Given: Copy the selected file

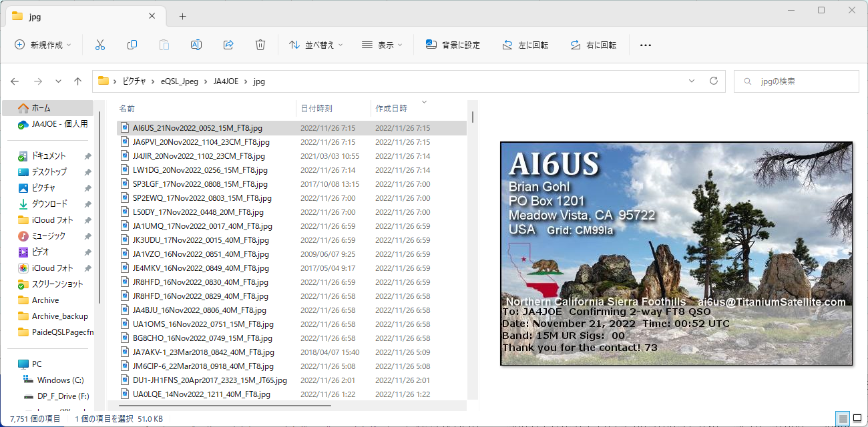Looking at the screenshot, I should tap(132, 45).
